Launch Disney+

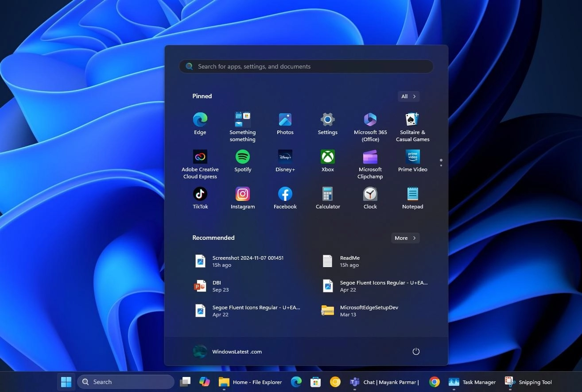[x=285, y=161]
